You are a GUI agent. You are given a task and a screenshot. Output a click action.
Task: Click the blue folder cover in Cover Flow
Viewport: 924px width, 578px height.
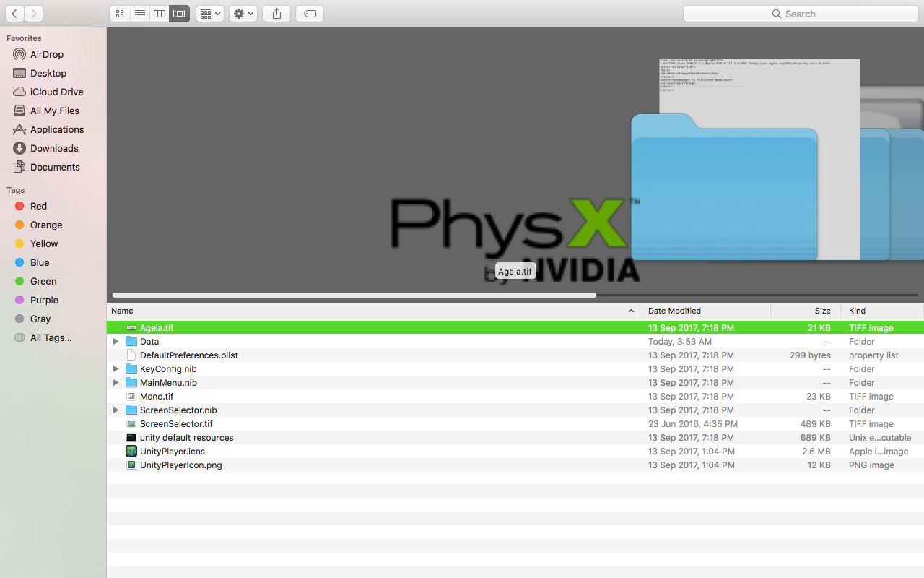(x=725, y=186)
